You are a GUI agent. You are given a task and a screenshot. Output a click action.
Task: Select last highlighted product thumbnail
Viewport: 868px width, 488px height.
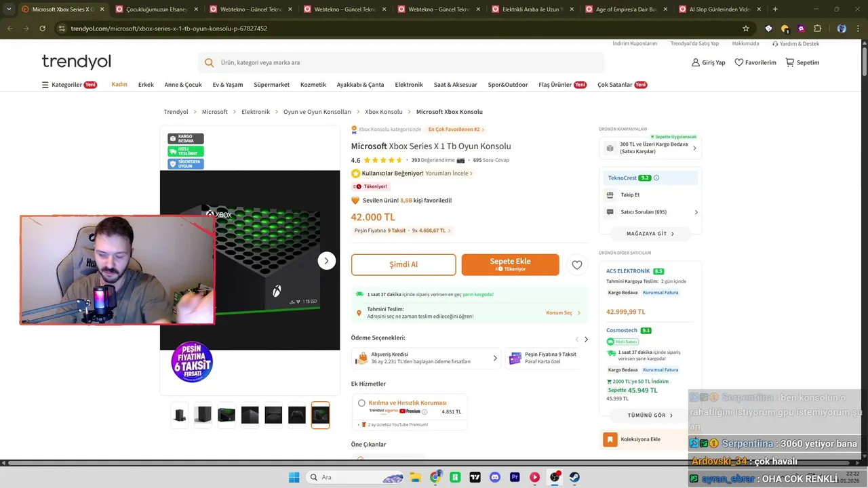[320, 415]
